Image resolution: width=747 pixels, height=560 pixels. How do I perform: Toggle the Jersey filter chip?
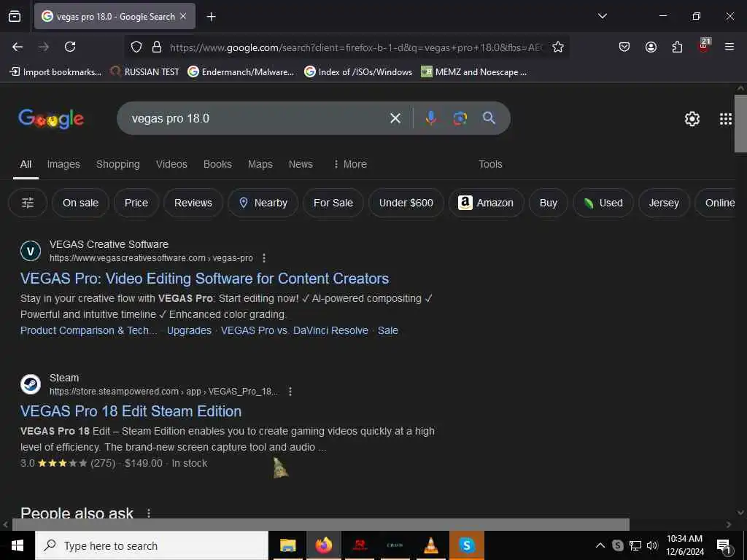[x=664, y=203]
